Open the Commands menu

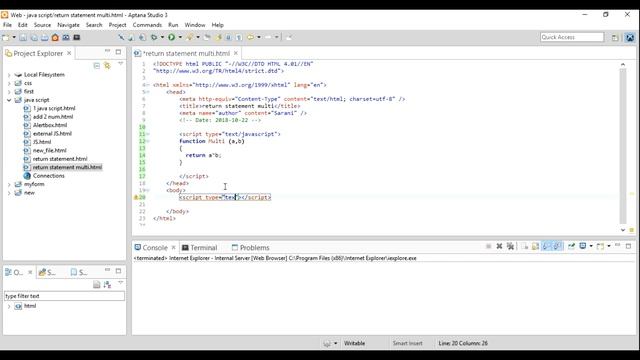[x=147, y=25]
